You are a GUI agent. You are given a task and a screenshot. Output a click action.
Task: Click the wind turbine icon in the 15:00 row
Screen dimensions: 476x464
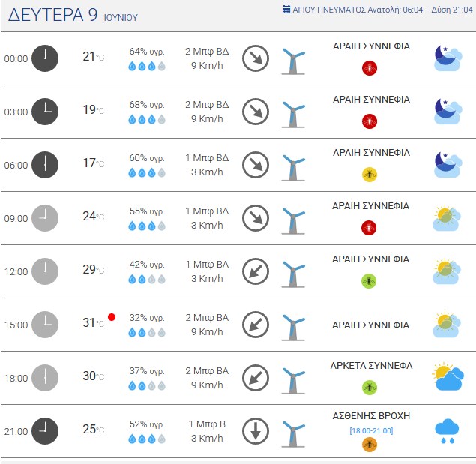click(x=293, y=328)
